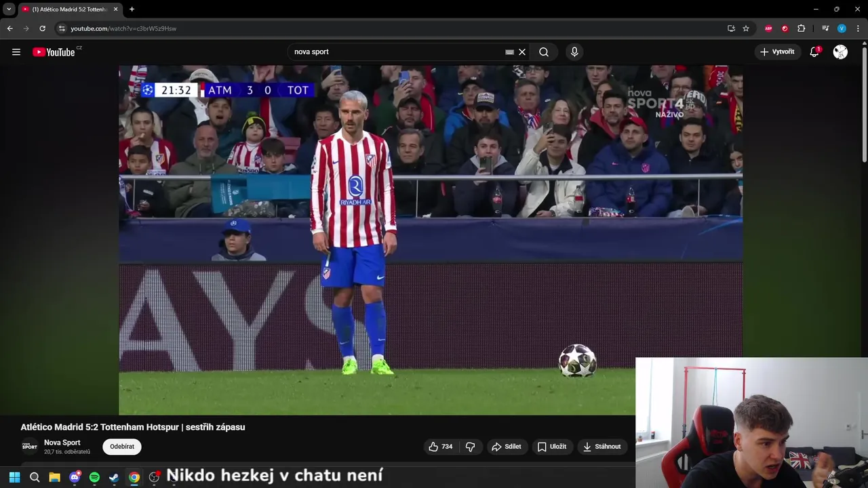Open the red circular extension icon
The width and height of the screenshot is (868, 488).
[x=785, y=28]
